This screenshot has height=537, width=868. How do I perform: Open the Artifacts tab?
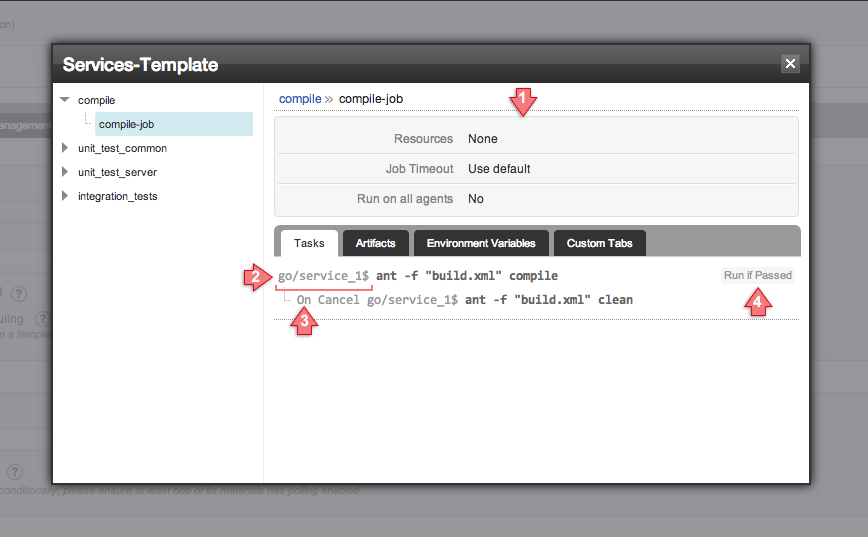375,243
